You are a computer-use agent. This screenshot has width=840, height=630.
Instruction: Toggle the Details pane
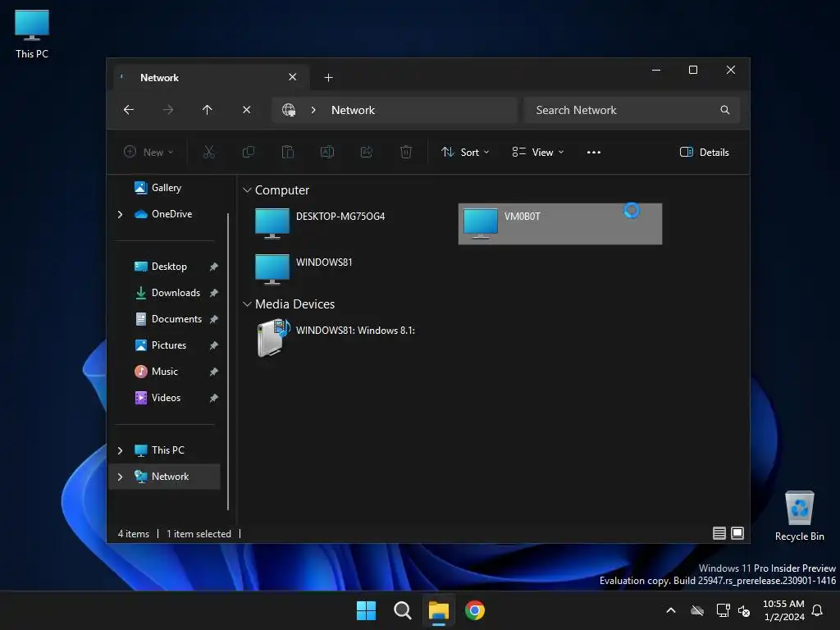(x=704, y=152)
